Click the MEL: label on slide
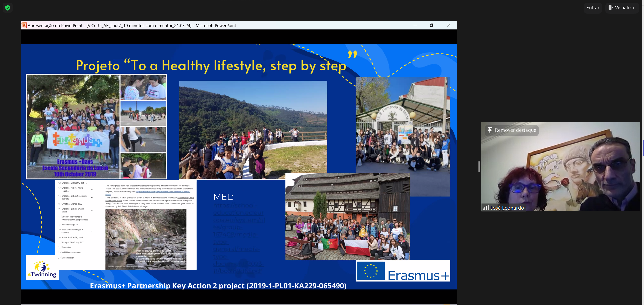The width and height of the screenshot is (644, 305). coord(223,197)
